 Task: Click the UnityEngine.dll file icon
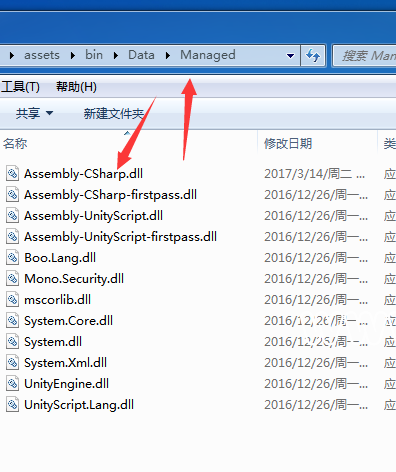[12, 384]
